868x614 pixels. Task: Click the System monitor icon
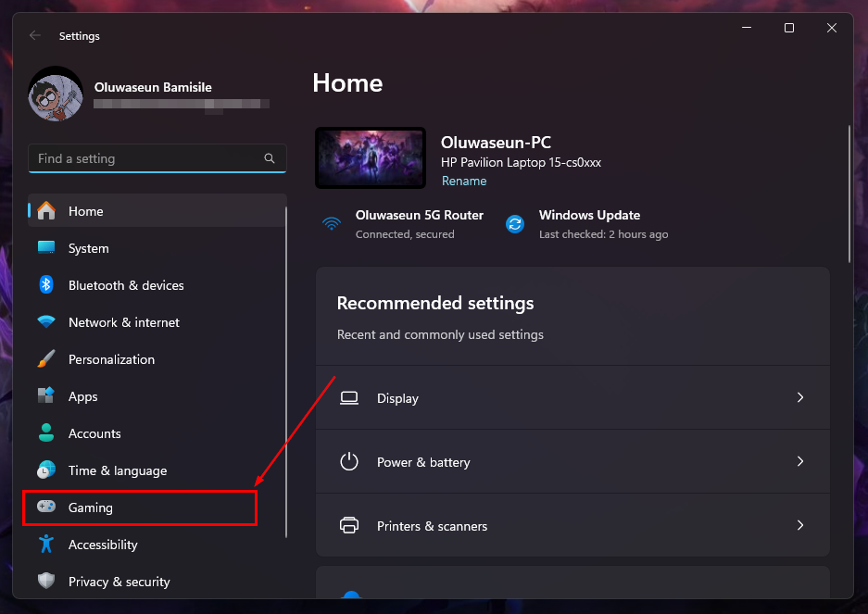pyautogui.click(x=46, y=247)
